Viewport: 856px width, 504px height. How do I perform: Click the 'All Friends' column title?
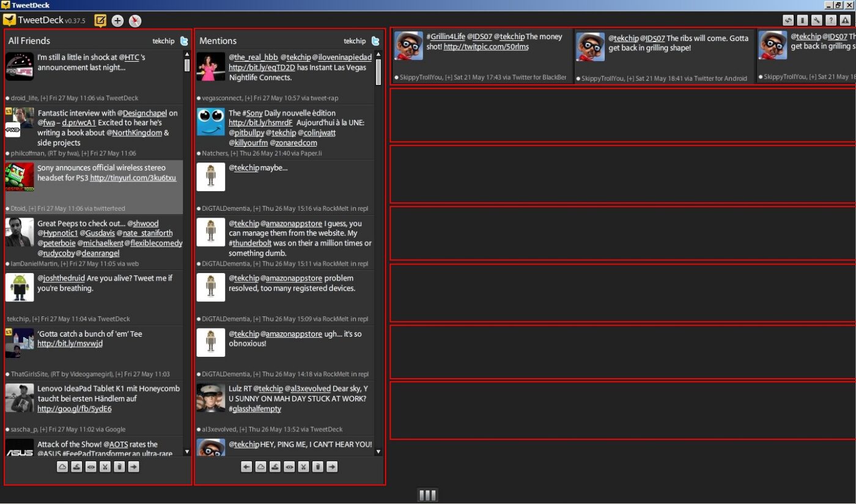(29, 41)
